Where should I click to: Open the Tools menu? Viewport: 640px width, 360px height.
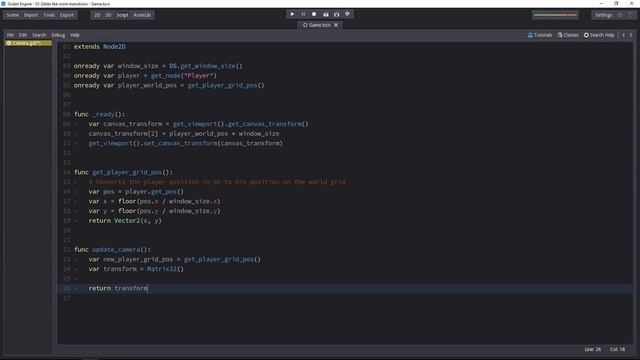pos(49,15)
